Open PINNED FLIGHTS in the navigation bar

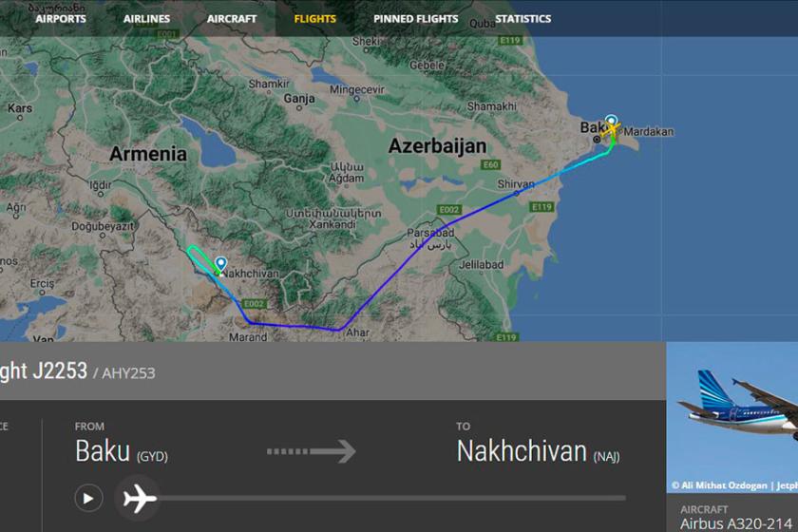pyautogui.click(x=416, y=19)
